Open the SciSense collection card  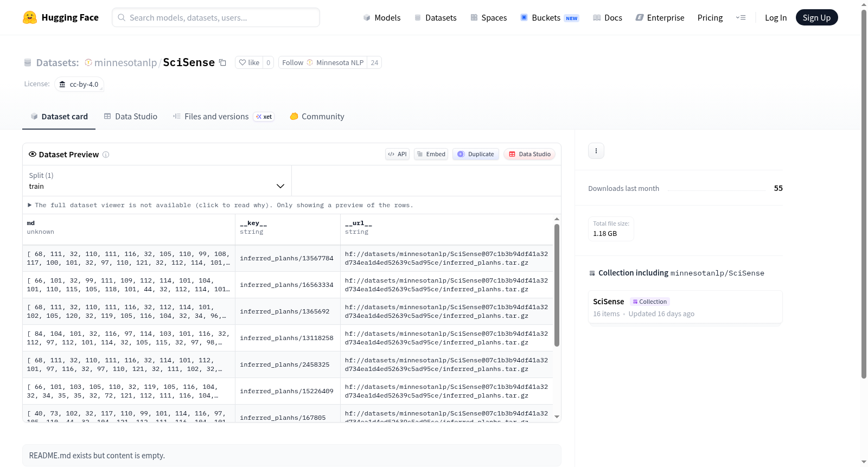(x=685, y=307)
